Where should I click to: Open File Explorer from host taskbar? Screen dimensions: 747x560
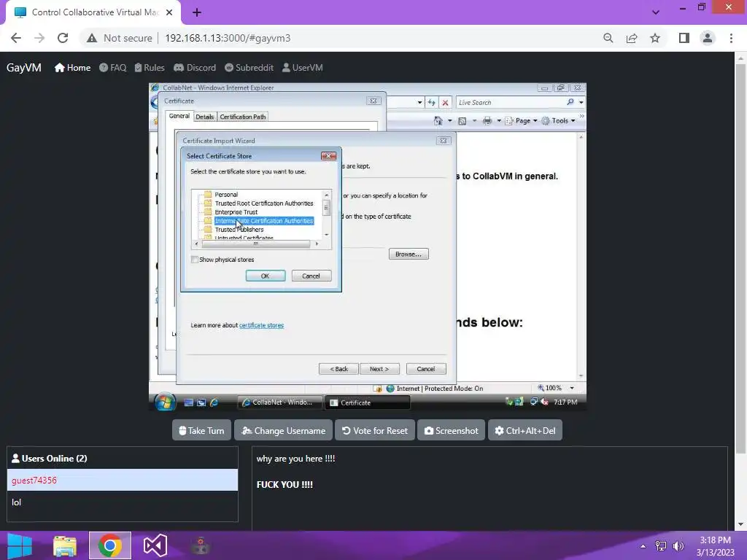pyautogui.click(x=65, y=545)
